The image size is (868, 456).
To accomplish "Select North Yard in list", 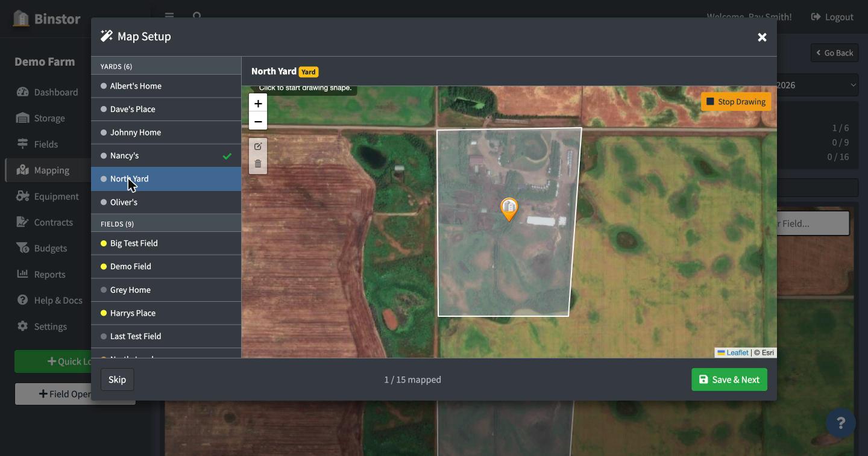I will [166, 179].
